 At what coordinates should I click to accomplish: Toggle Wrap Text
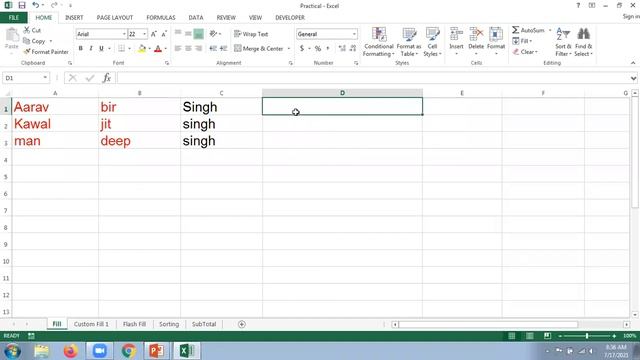(x=251, y=34)
